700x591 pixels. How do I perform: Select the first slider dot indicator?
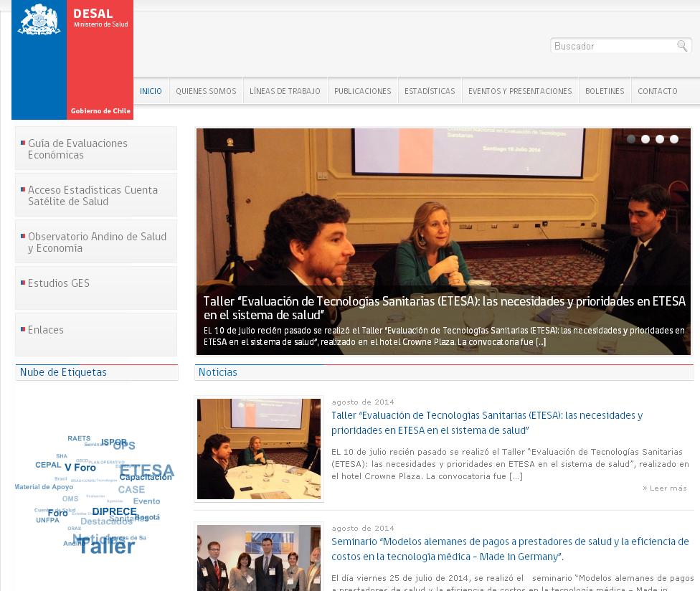click(x=631, y=139)
